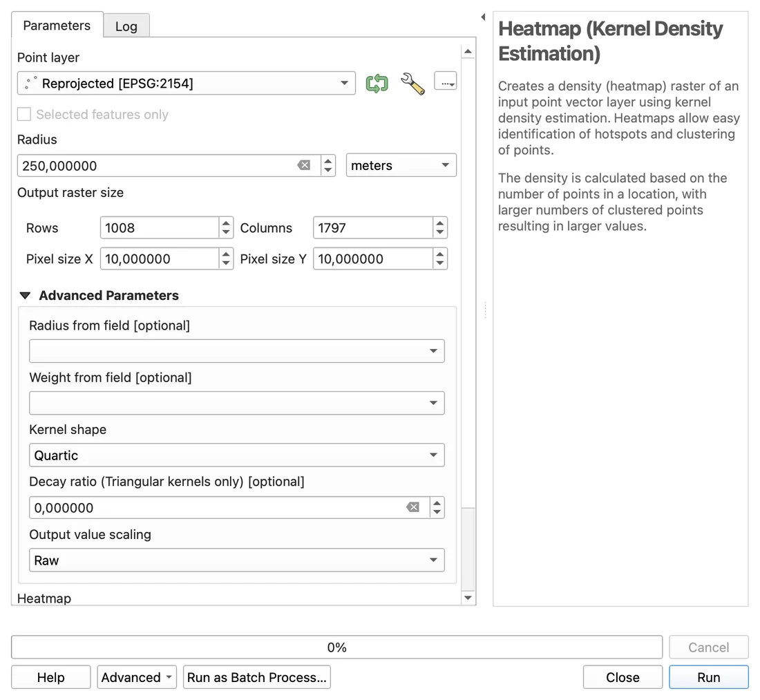The width and height of the screenshot is (760, 700).
Task: Open the Advanced button menu
Action: [137, 677]
